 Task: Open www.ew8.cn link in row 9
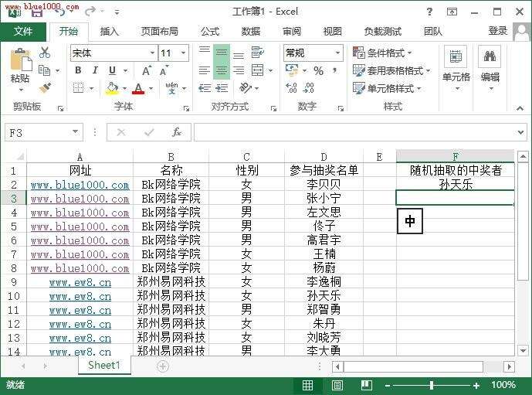tap(80, 283)
